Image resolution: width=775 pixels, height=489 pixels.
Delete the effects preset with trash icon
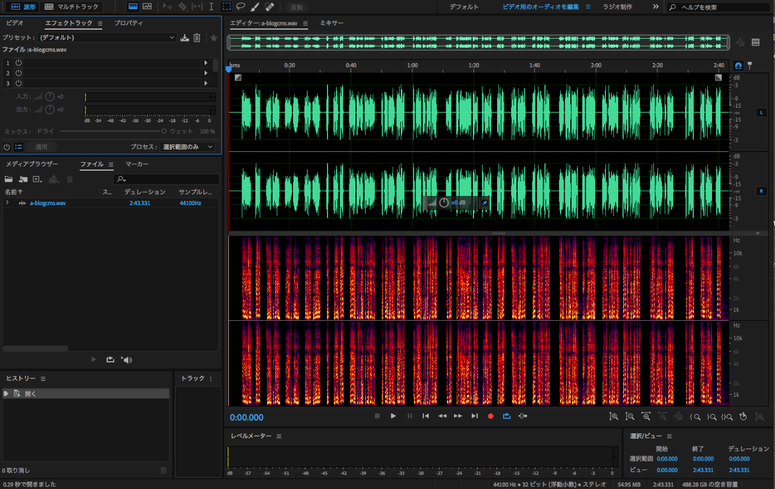(197, 38)
